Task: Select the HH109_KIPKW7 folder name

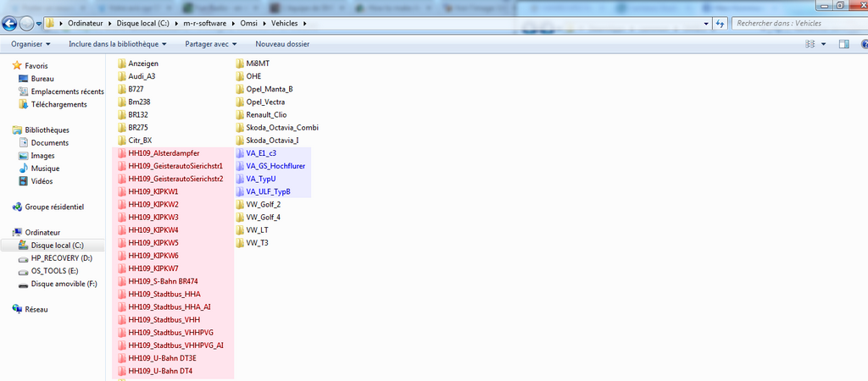Action: point(153,268)
